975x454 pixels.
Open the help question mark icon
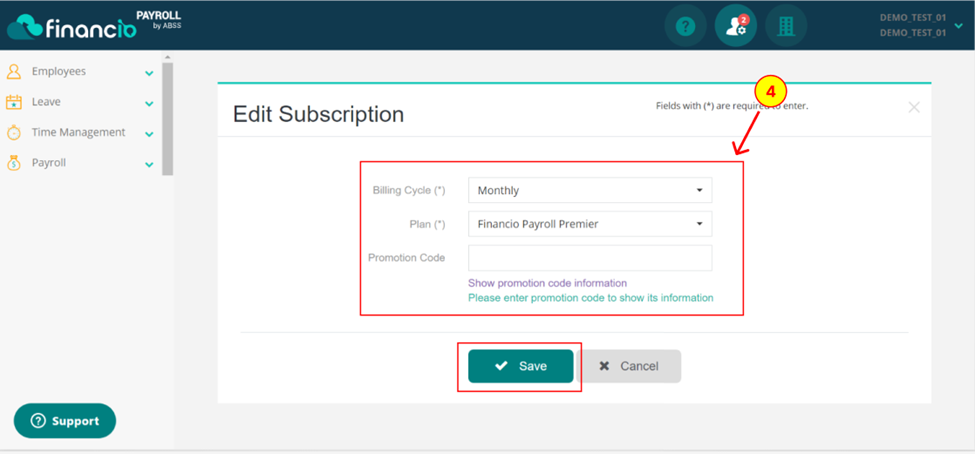(x=685, y=26)
